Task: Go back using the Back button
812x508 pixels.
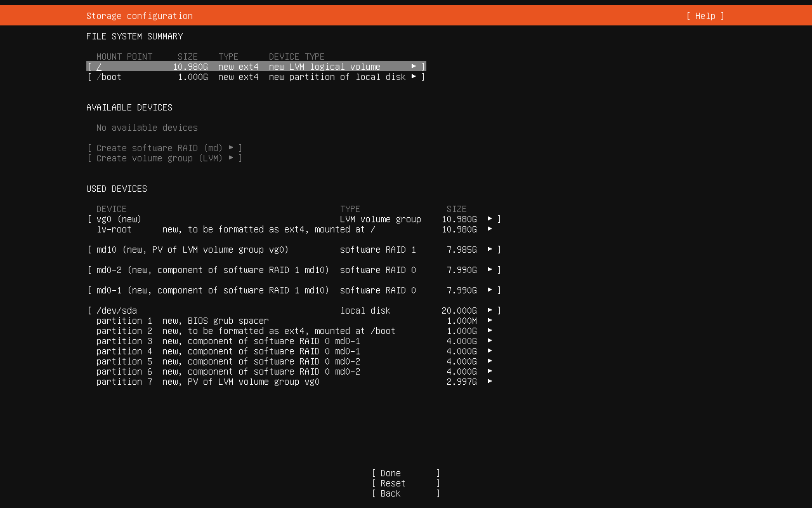Action: tap(405, 493)
